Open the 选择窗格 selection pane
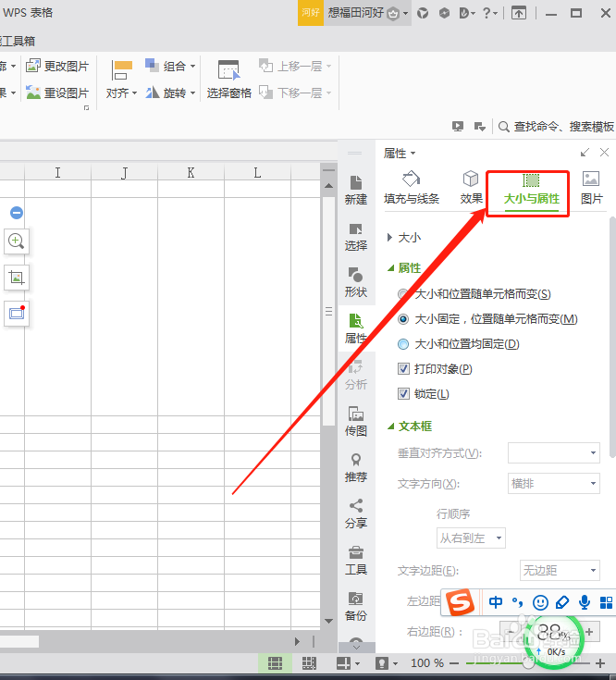 click(x=228, y=80)
